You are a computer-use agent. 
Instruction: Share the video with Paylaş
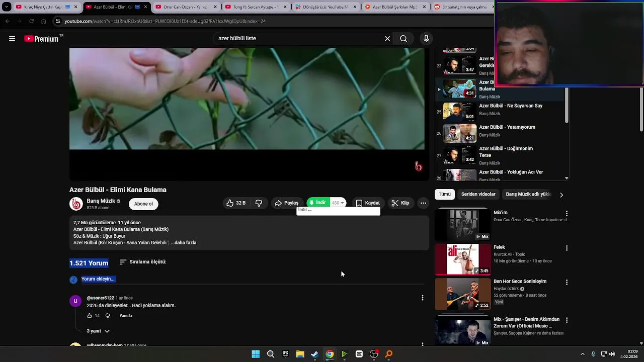pyautogui.click(x=286, y=203)
